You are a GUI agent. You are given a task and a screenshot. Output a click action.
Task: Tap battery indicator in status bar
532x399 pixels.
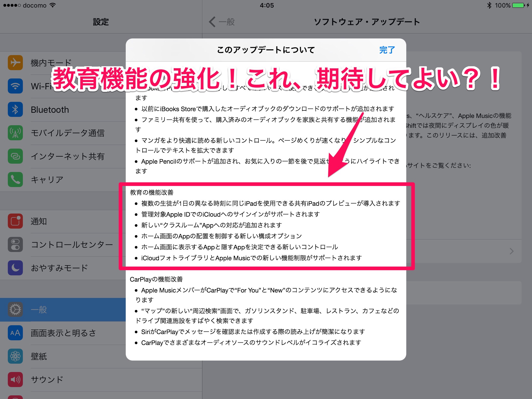tap(518, 5)
